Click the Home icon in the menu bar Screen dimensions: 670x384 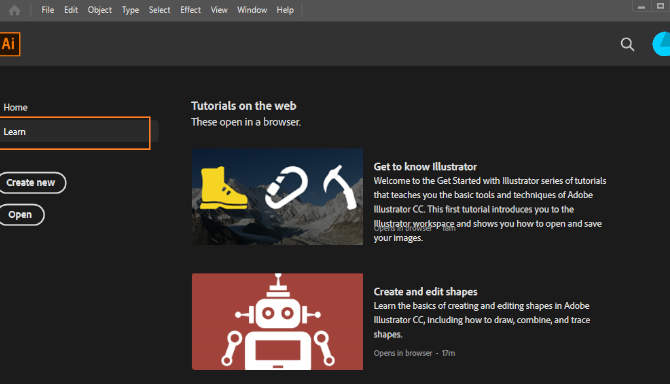pyautogui.click(x=15, y=10)
